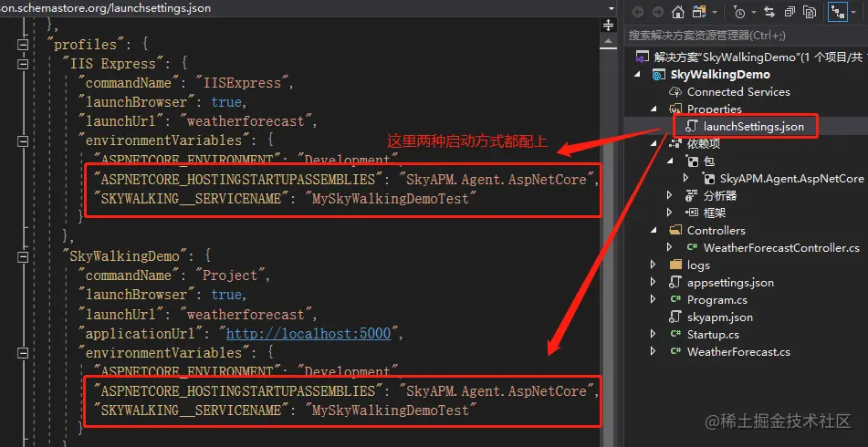This screenshot has width=868, height=447.
Task: Click the Back navigation arrow in Solution Explorer
Action: (x=638, y=12)
